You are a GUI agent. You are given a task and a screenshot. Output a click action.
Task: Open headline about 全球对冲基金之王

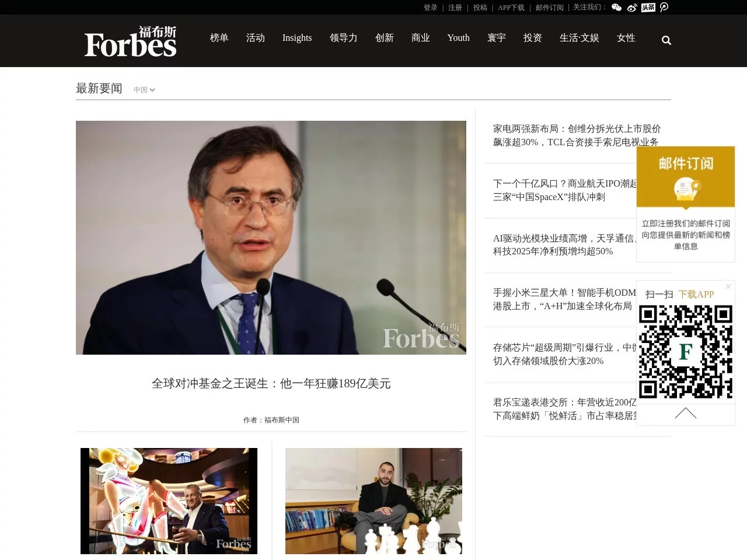coord(271,384)
